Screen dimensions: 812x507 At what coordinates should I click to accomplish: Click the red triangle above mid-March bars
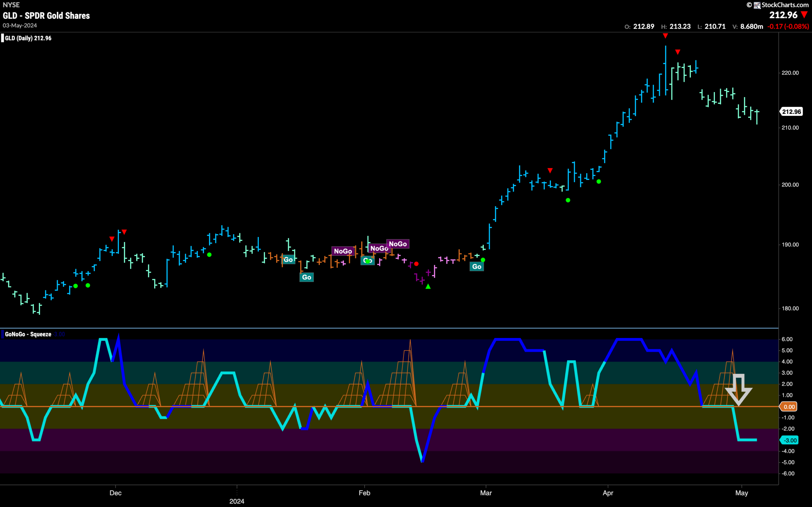pos(550,171)
